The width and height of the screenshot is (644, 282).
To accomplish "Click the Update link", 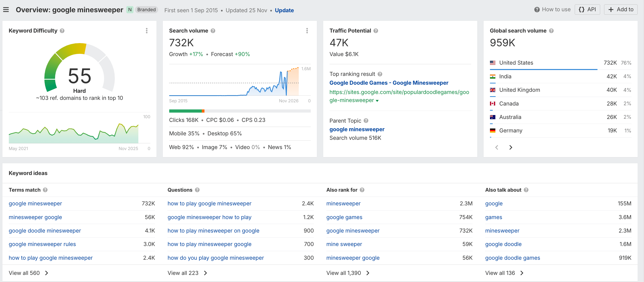I will coord(284,10).
